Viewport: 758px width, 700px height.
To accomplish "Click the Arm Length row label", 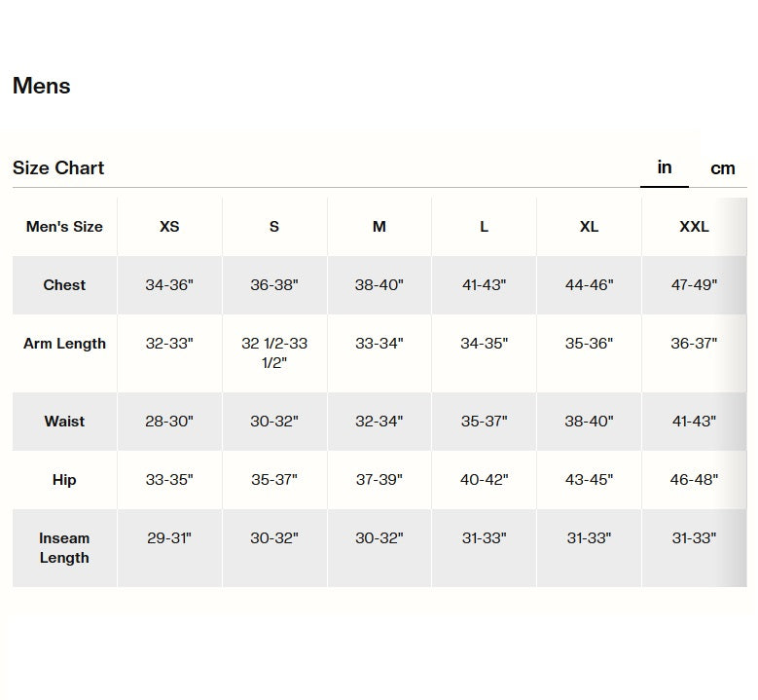I will (x=64, y=344).
